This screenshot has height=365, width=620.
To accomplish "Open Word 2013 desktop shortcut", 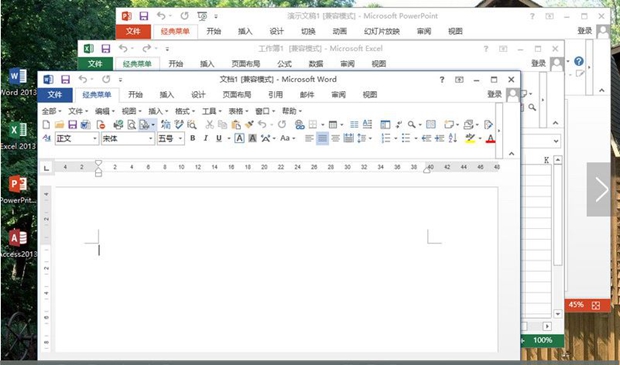I will tap(18, 82).
